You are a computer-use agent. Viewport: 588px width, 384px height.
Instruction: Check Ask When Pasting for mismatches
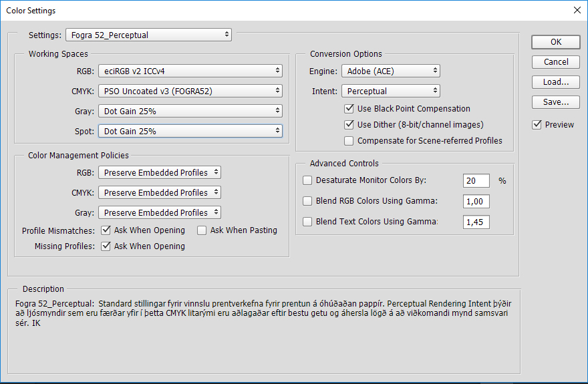tap(202, 230)
